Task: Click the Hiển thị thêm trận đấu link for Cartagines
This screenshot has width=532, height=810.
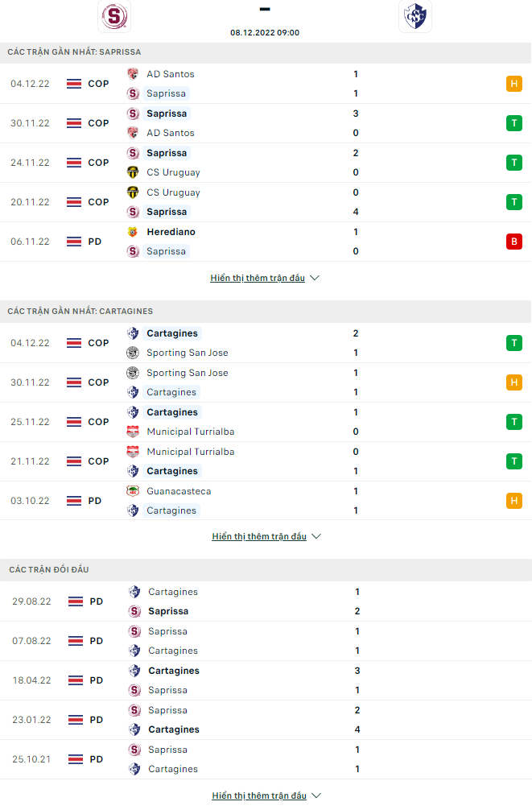Action: pos(258,535)
